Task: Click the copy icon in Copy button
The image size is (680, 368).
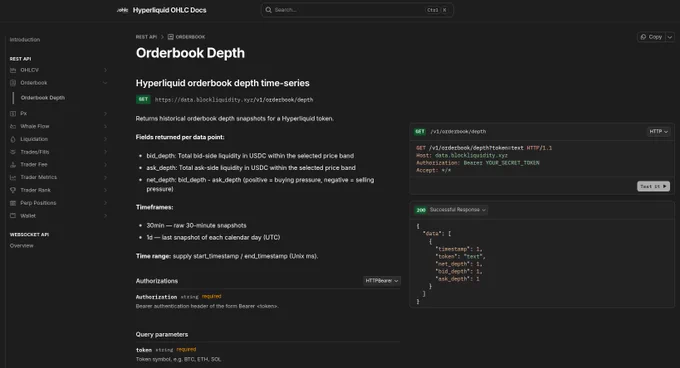Action: tap(644, 37)
